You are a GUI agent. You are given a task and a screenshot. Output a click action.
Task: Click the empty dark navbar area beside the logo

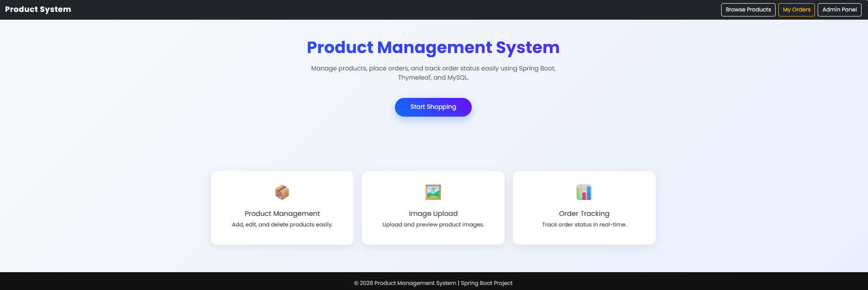tap(366, 10)
